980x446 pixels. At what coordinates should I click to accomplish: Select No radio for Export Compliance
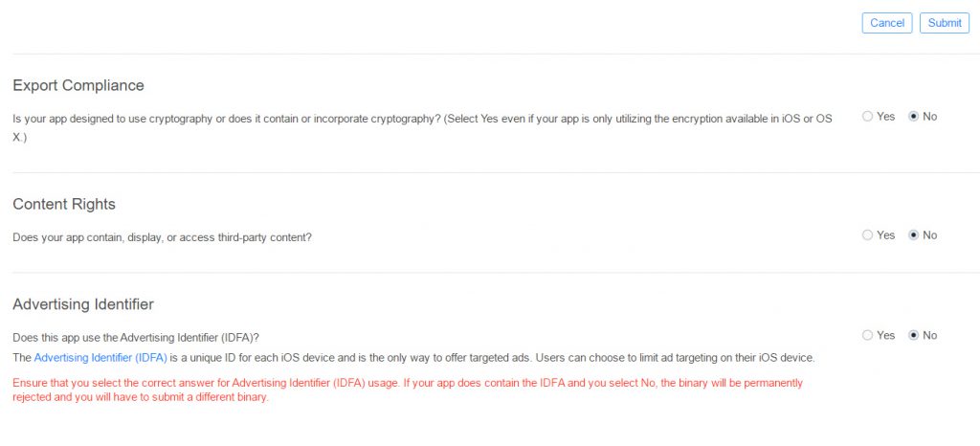click(913, 117)
